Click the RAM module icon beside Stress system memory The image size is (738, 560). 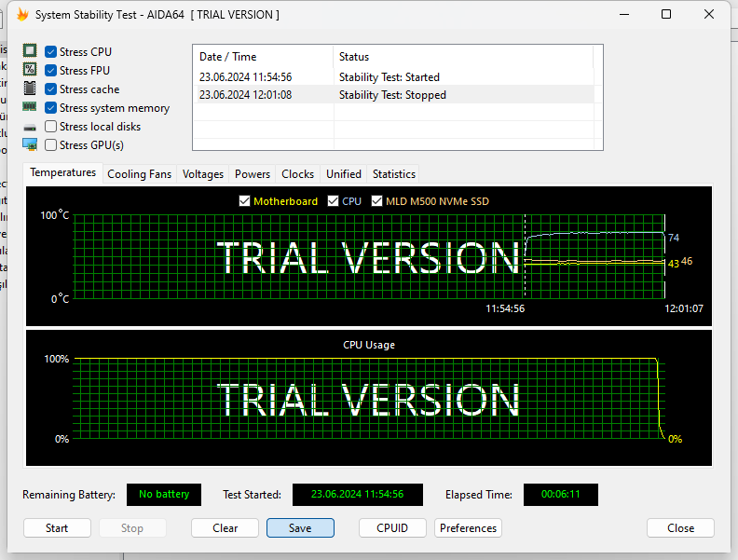[x=30, y=107]
